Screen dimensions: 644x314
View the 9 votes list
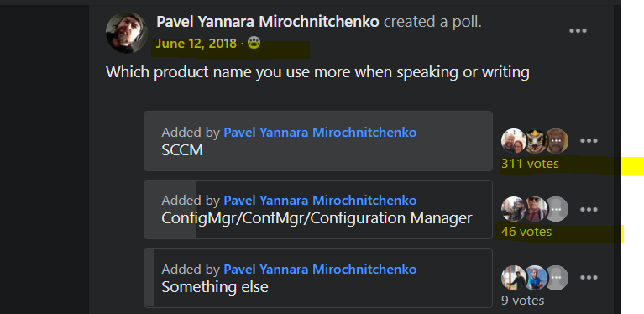522,301
